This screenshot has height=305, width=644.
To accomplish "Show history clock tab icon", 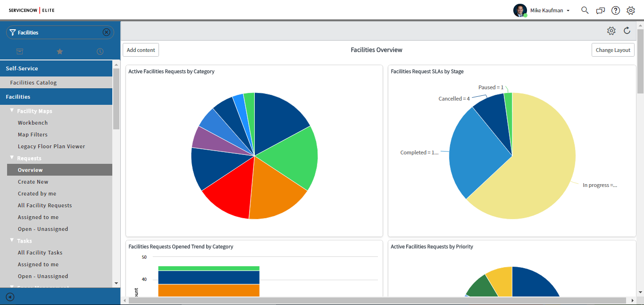I will click(100, 51).
